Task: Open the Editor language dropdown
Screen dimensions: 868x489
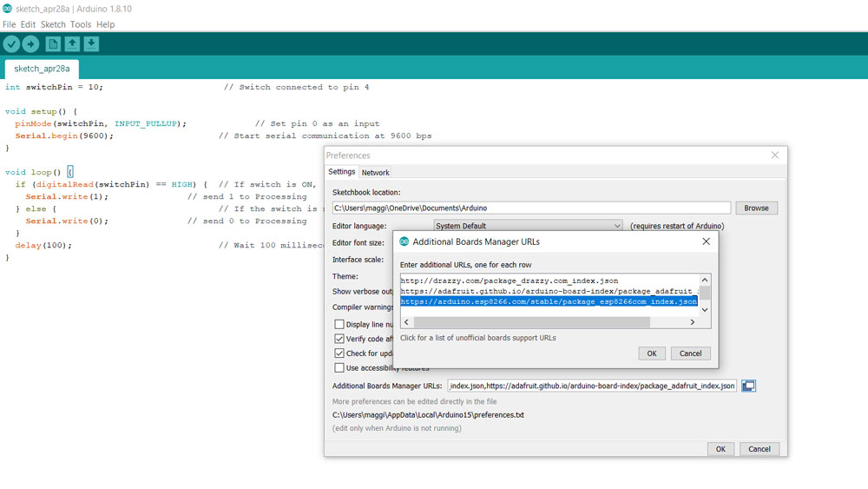Action: [x=528, y=226]
